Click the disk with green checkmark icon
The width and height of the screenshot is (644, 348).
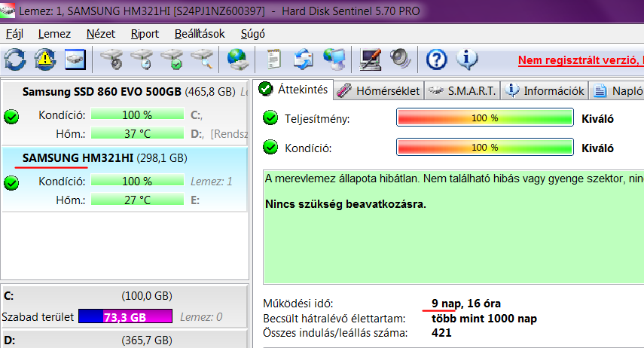(172, 60)
